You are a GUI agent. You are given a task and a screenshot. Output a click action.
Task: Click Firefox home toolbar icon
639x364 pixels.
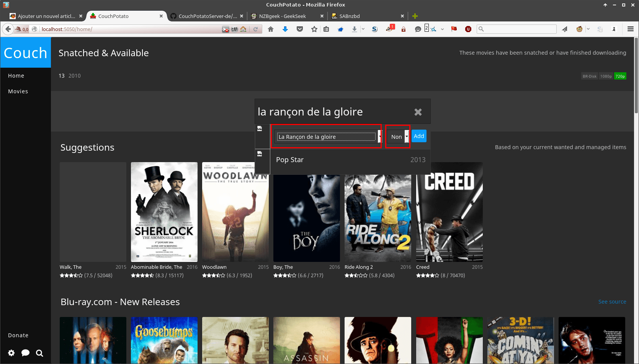271,29
